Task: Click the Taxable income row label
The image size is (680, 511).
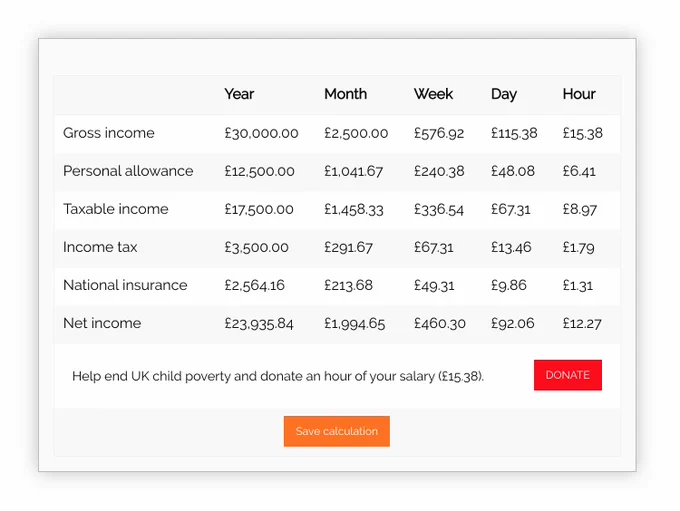Action: tap(115, 209)
